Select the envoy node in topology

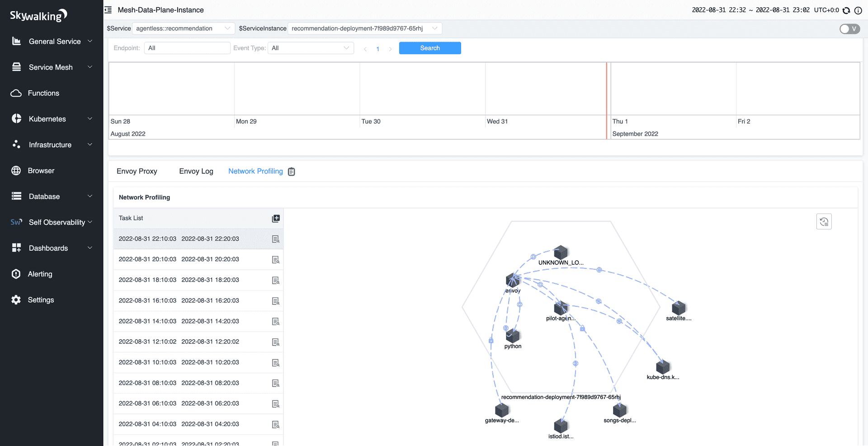coord(513,280)
